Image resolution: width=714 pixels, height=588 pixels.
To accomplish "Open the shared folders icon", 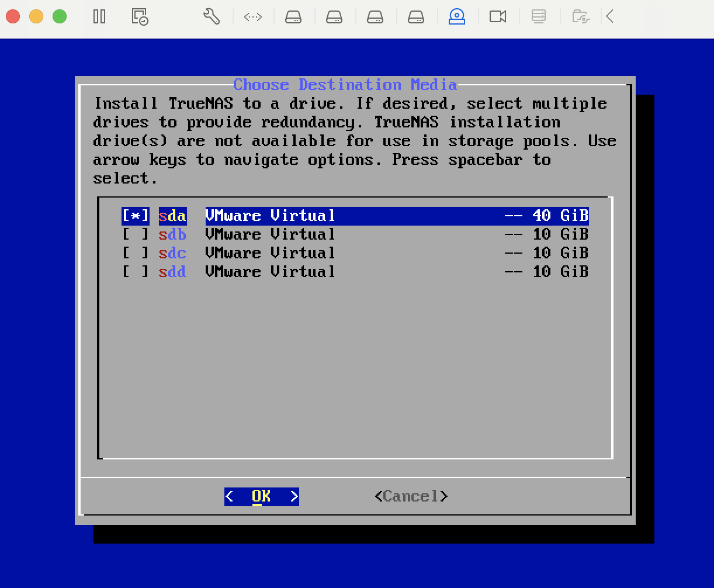I will pyautogui.click(x=580, y=16).
